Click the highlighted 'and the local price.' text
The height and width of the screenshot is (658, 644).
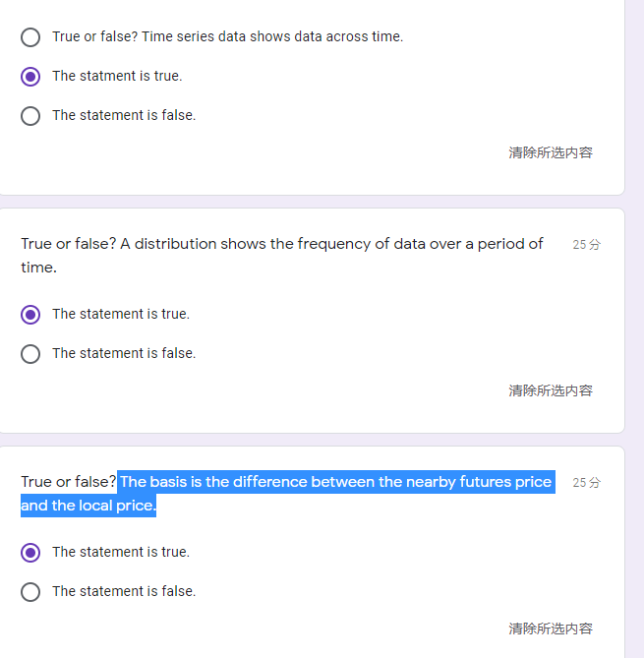tap(88, 506)
